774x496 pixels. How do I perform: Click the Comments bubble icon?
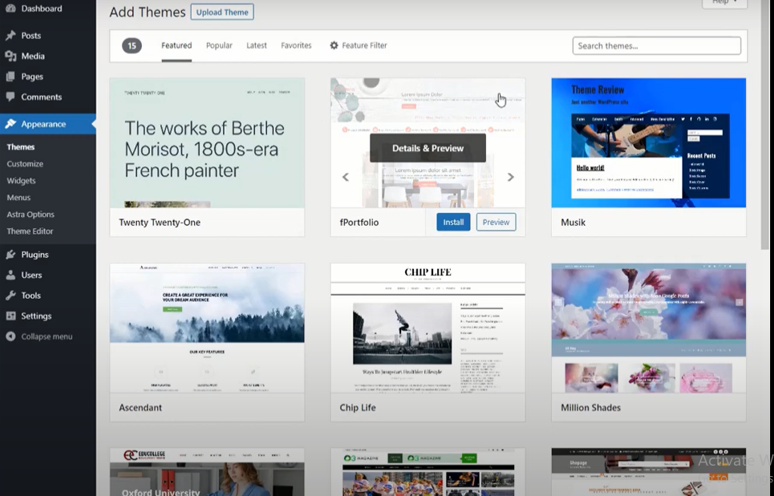(10, 97)
